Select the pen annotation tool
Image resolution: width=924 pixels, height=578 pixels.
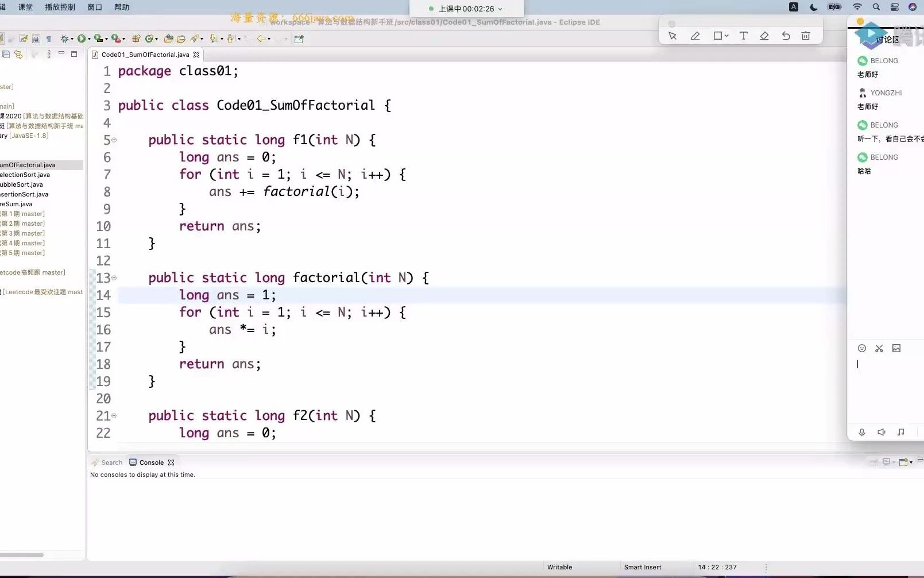click(695, 36)
